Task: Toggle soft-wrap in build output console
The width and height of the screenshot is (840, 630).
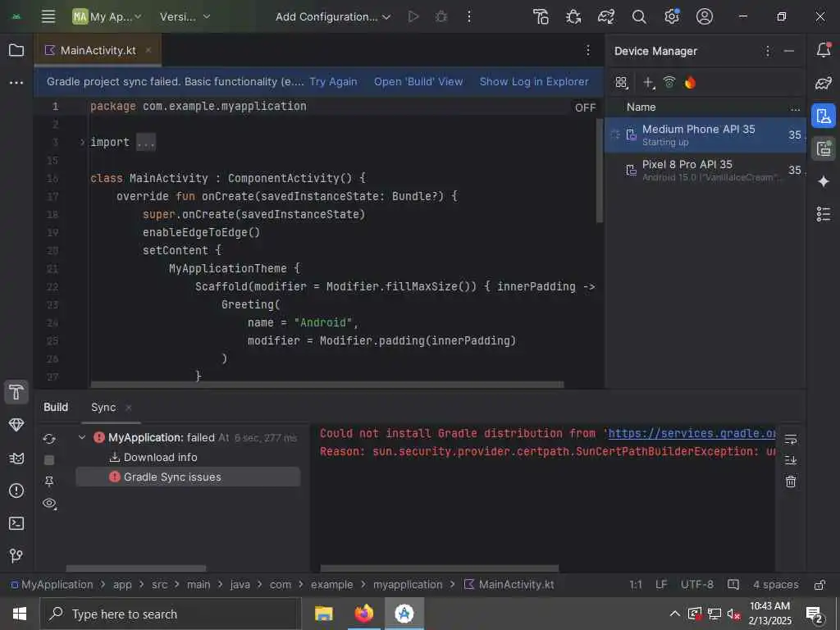Action: (x=791, y=440)
